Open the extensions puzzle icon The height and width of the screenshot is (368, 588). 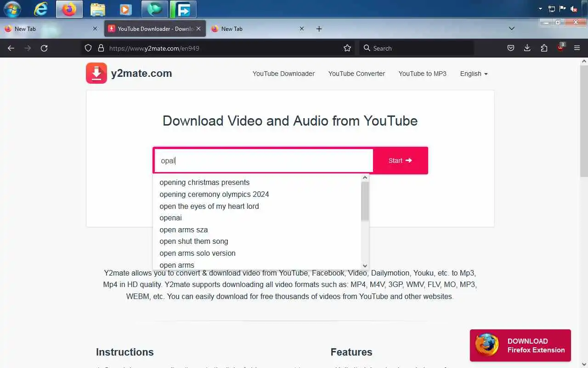pyautogui.click(x=544, y=48)
